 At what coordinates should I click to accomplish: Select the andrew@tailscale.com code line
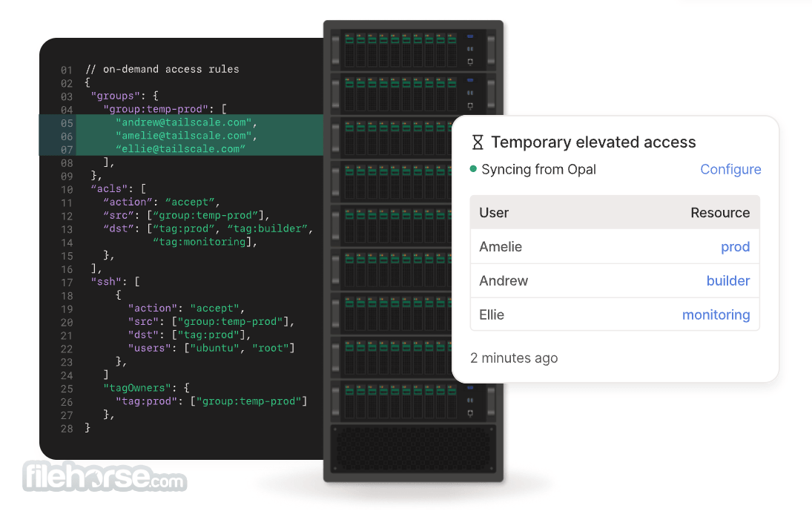click(186, 122)
